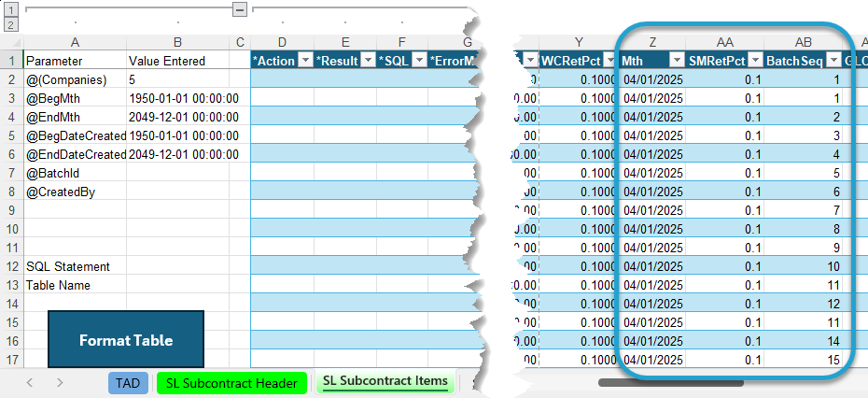The height and width of the screenshot is (398, 868).
Task: Select column B header
Action: (177, 43)
